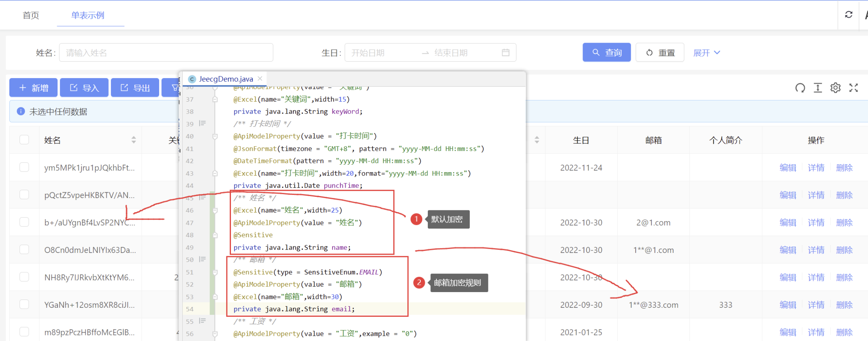Viewport: 868px width, 341px height.
Task: Reload table data with circular refresh icon
Action: pyautogui.click(x=800, y=88)
